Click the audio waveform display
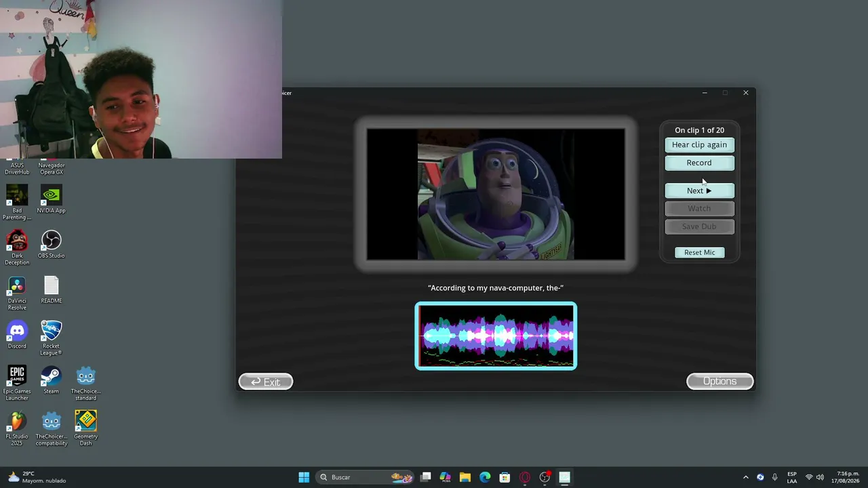 [496, 336]
